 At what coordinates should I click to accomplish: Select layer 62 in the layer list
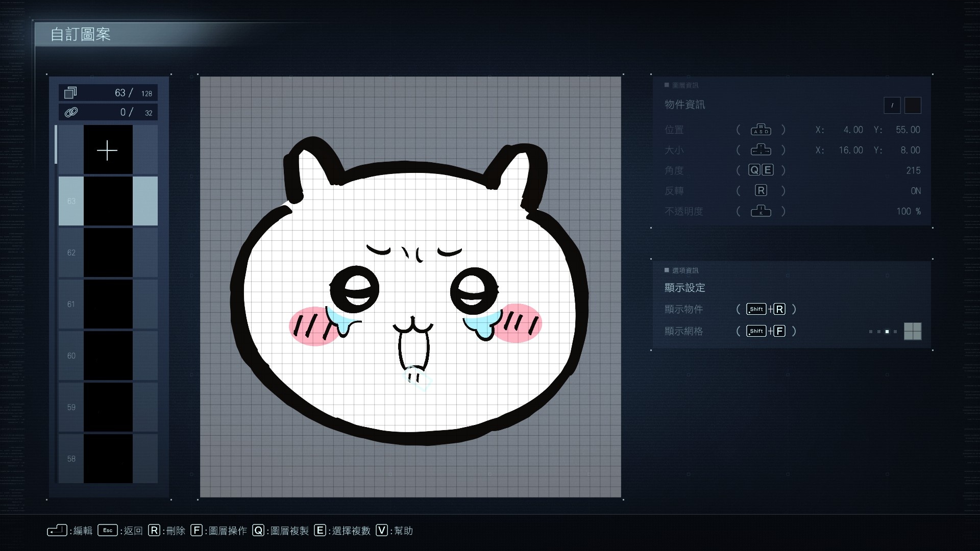coord(108,253)
